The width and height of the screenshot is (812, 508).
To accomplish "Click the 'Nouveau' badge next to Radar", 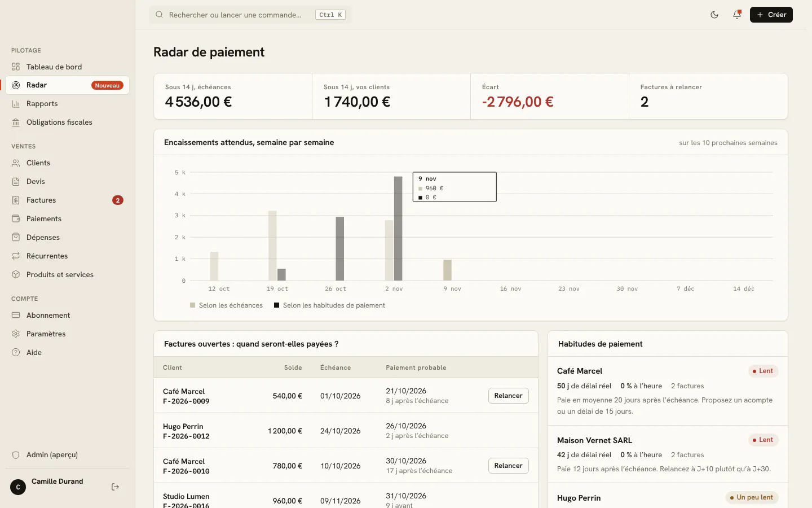I will point(107,85).
